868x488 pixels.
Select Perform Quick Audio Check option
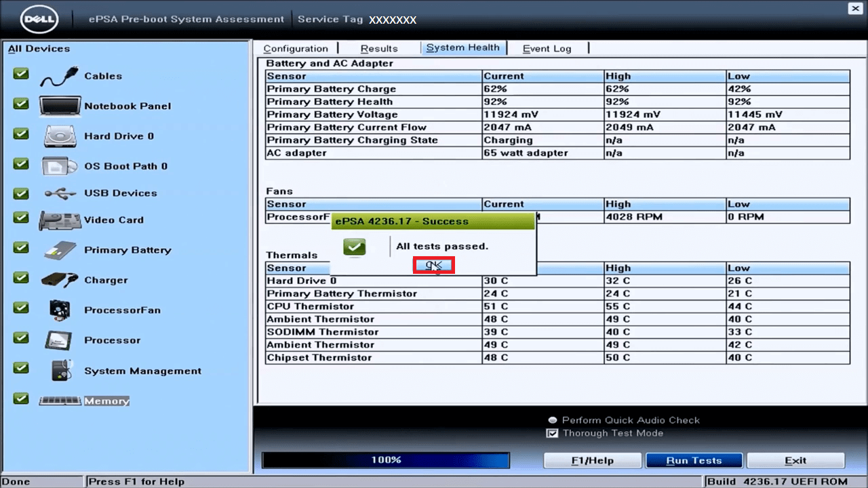(553, 420)
